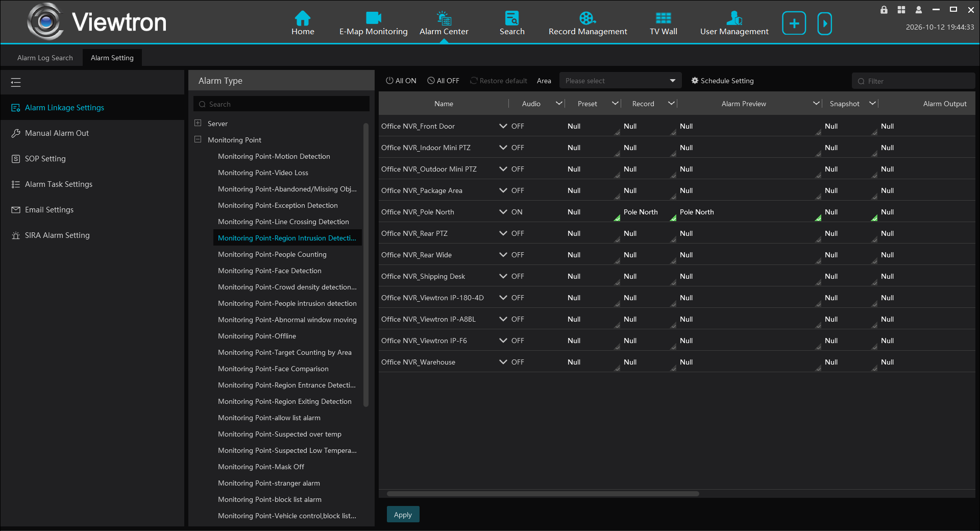The image size is (980, 531).
Task: Click the Alarm Type search field
Action: 281,104
